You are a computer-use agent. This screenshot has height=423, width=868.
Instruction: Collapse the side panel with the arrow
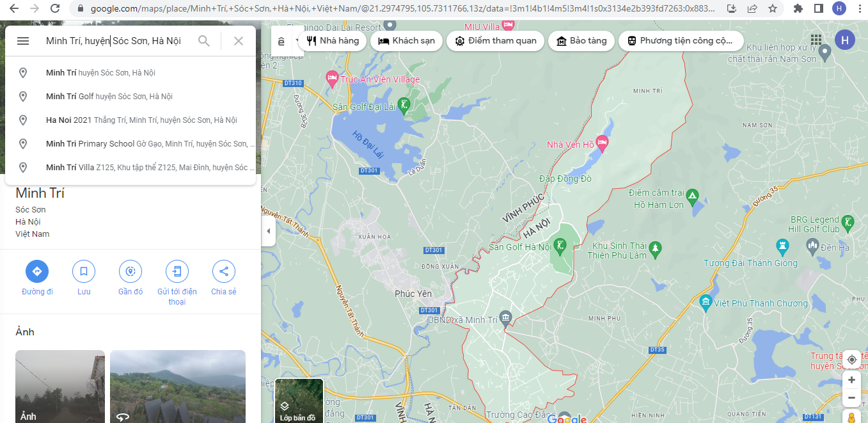pos(269,231)
